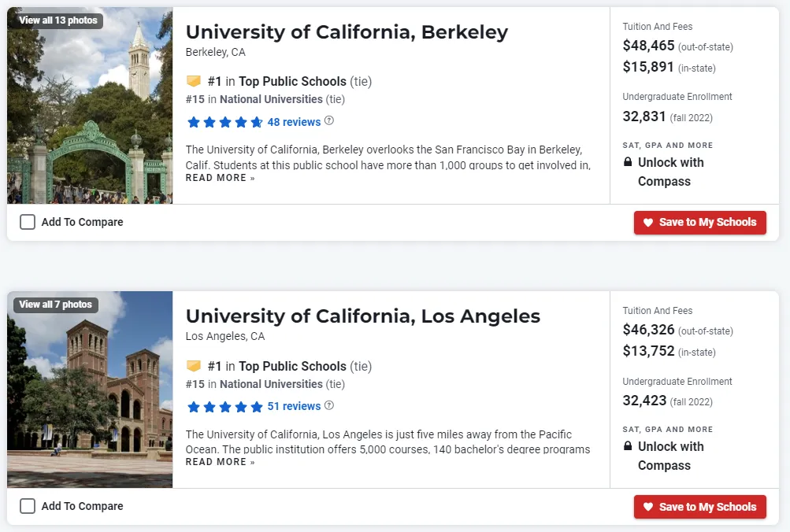Click UCLA's blue star rating icons

[x=224, y=407]
